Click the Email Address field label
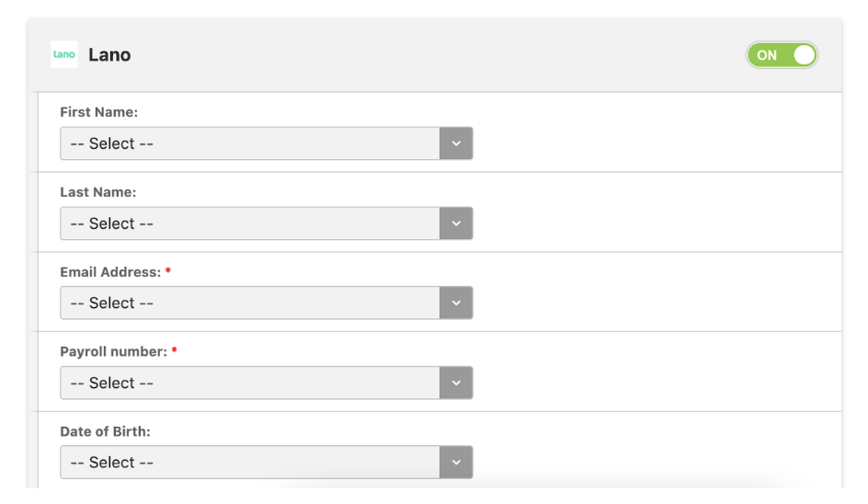This screenshot has height=504, width=868. [x=110, y=272]
